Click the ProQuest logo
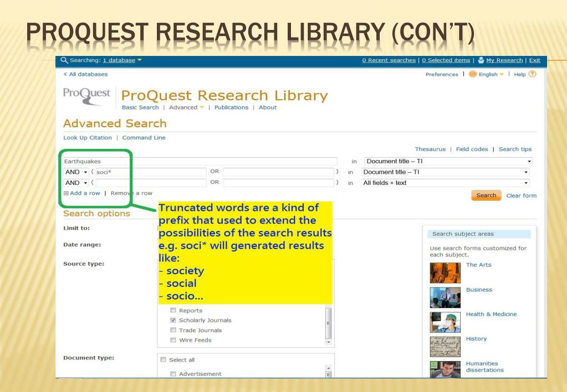567x392 pixels. [x=87, y=96]
